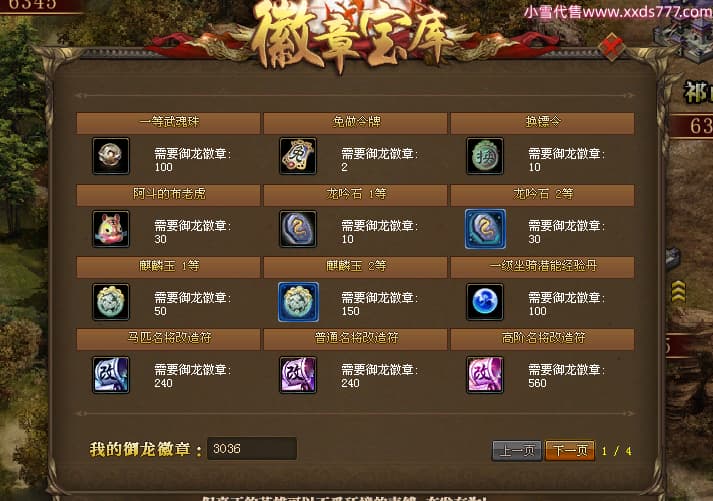The image size is (713, 501).
Task: Select the 一级坐骑潜能经验丹 blue orb icon
Action: (485, 302)
